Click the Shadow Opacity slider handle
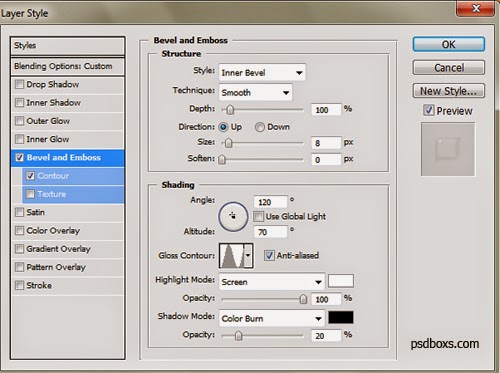This screenshot has height=373, width=500. click(238, 336)
